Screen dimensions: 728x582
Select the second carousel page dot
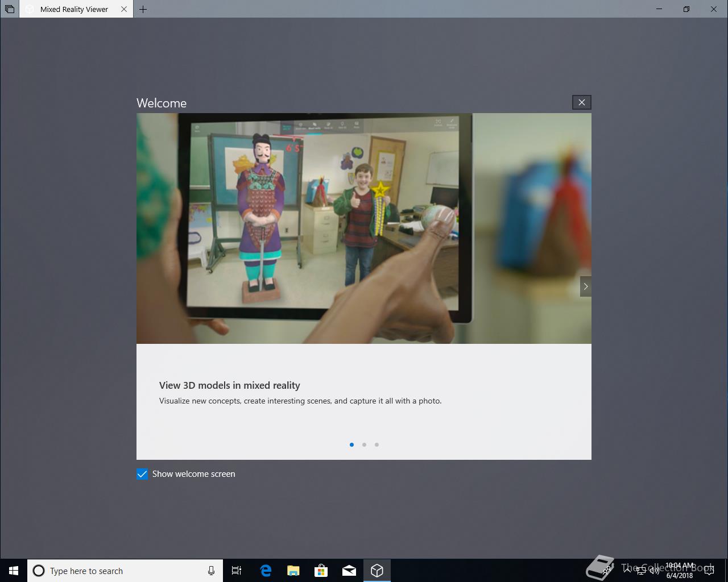(364, 444)
